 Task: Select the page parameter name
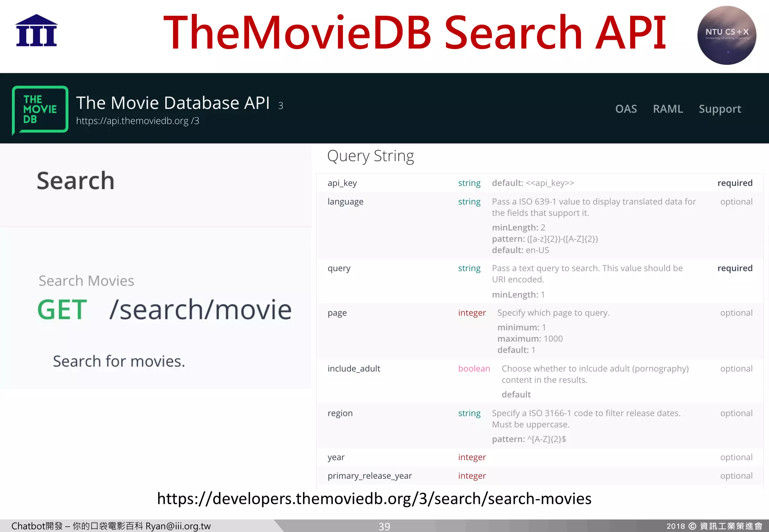337,313
